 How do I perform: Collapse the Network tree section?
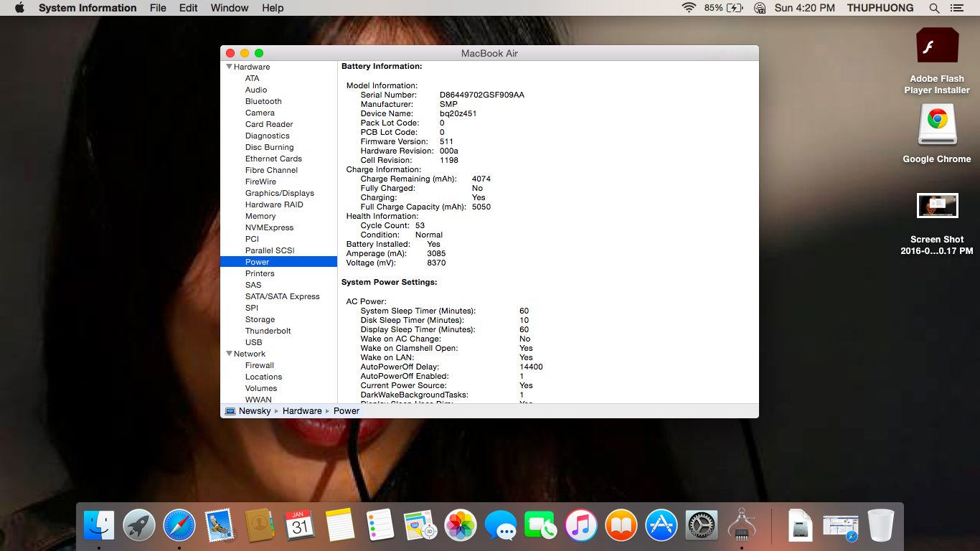pos(229,354)
